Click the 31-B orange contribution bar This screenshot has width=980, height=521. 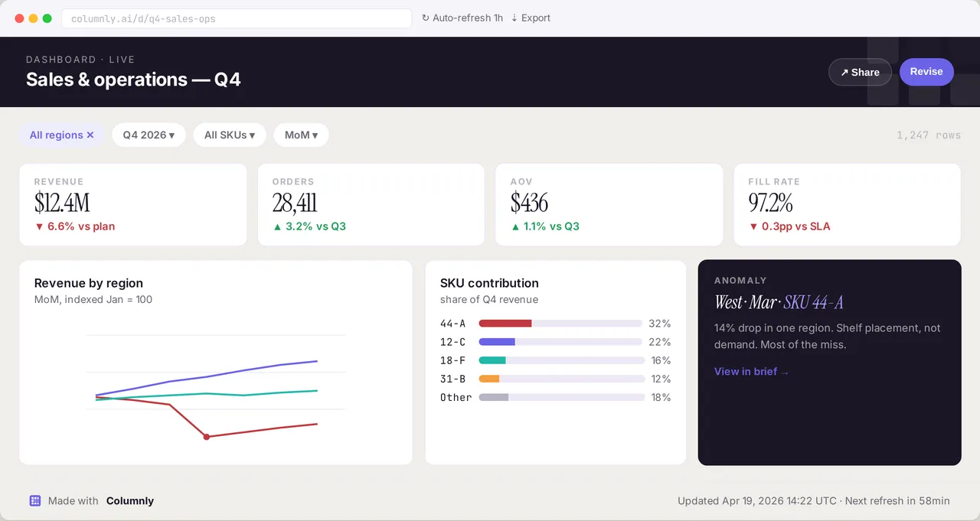click(x=489, y=379)
